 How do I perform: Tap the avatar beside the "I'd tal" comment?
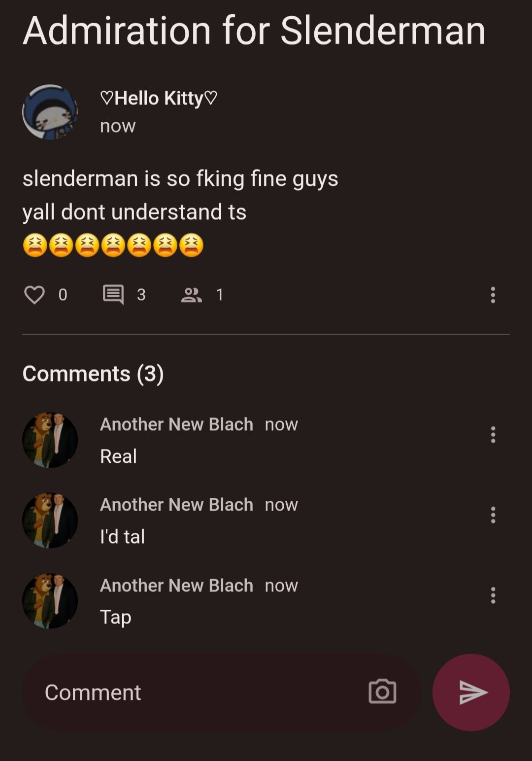(x=50, y=520)
